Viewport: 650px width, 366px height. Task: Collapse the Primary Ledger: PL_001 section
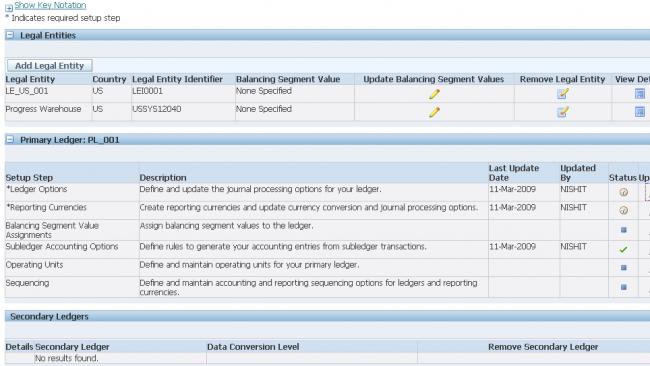(10, 140)
